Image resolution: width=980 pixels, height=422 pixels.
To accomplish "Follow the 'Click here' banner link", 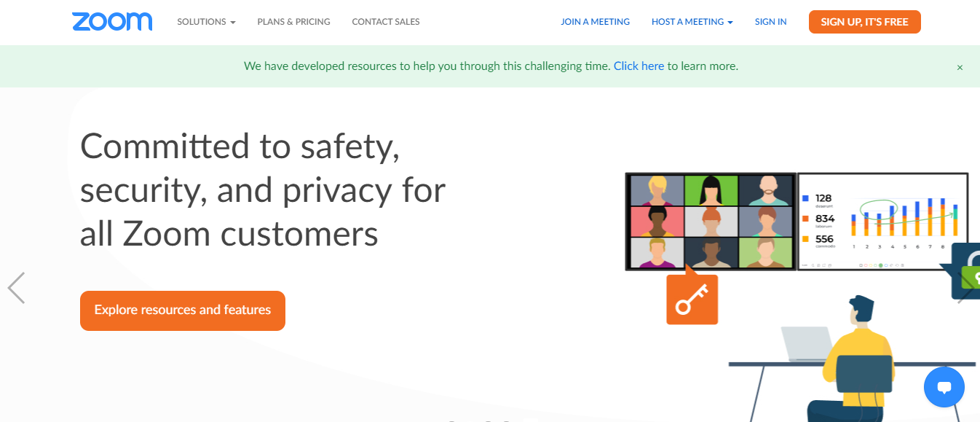I will [x=639, y=66].
